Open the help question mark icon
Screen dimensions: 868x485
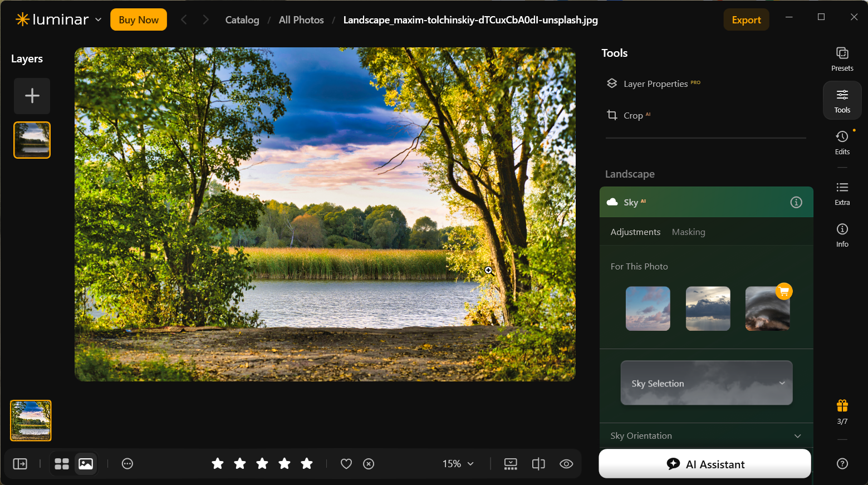[842, 463]
